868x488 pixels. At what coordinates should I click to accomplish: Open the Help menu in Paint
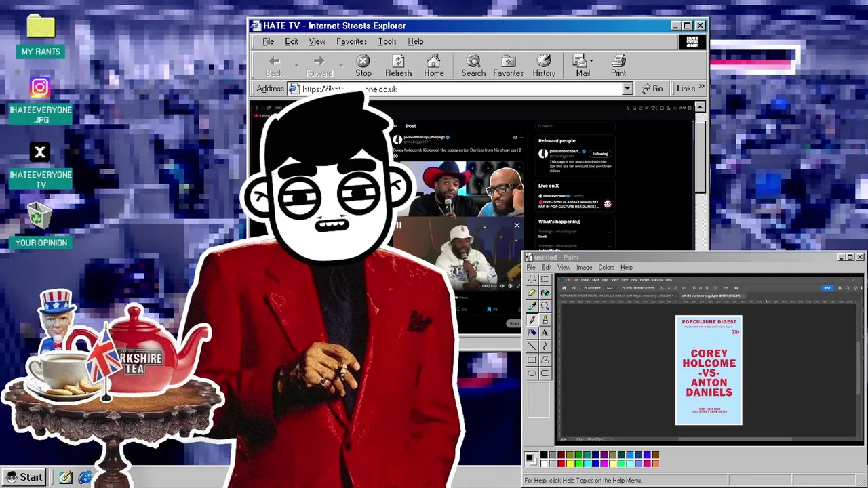(x=626, y=267)
